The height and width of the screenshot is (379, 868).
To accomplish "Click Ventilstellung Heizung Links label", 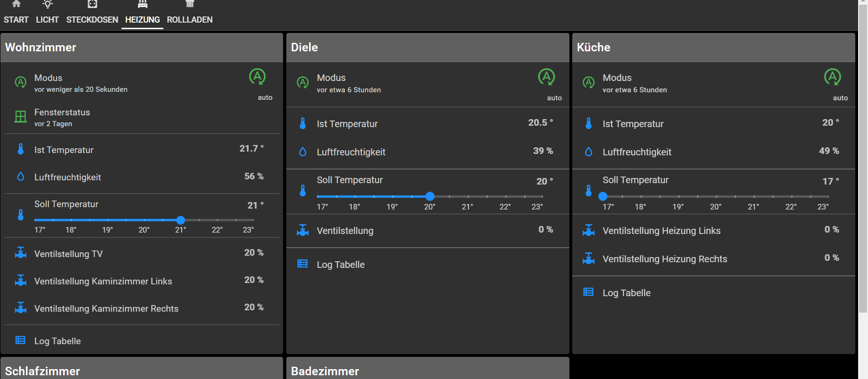I will 662,231.
